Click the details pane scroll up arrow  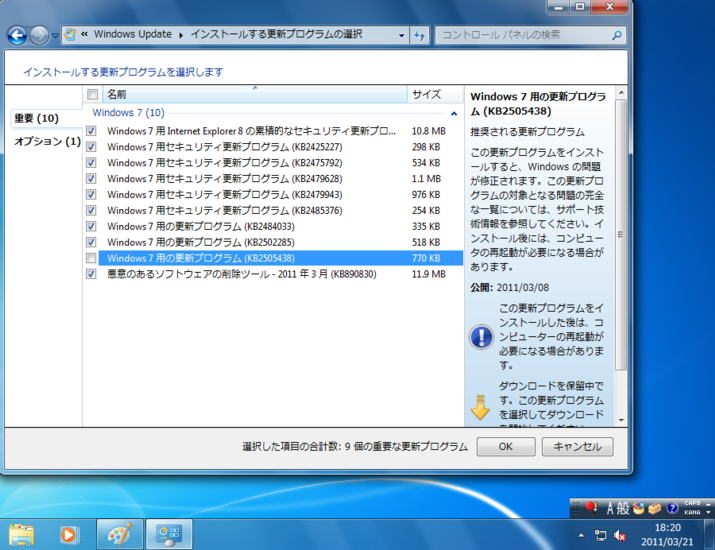tap(621, 93)
